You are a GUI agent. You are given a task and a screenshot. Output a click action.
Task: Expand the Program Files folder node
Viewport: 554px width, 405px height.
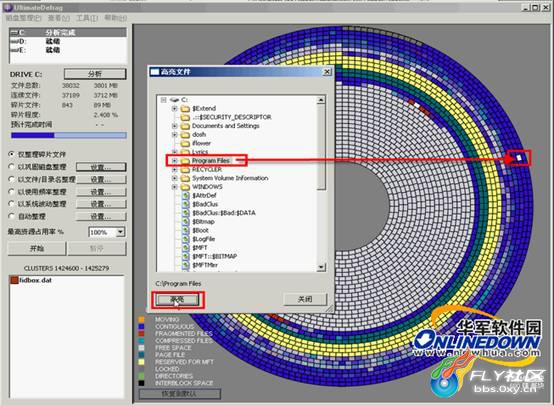pyautogui.click(x=175, y=161)
